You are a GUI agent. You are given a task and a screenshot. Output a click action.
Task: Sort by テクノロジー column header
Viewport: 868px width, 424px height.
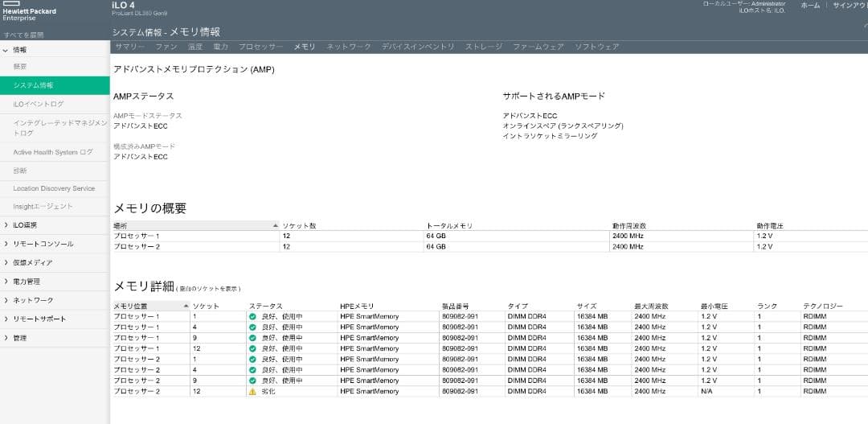click(823, 306)
